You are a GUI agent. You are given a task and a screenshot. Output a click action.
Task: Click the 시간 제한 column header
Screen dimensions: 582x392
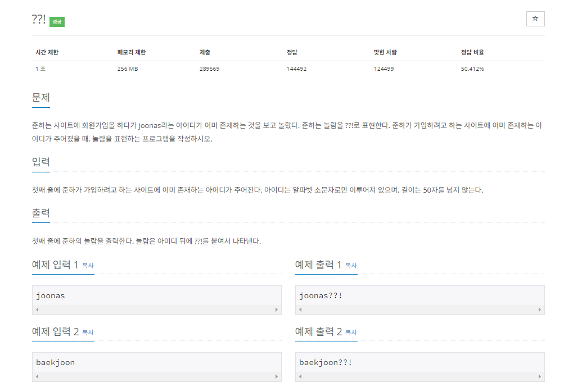click(47, 52)
